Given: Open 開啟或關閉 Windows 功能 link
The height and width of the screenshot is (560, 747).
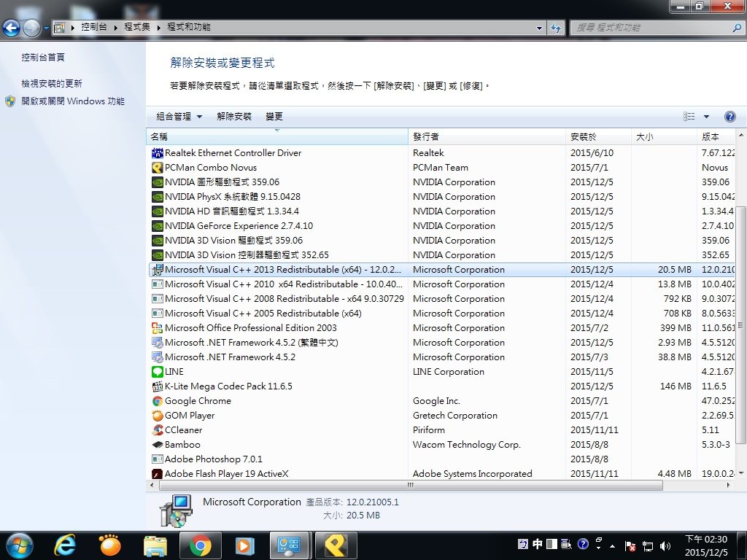Looking at the screenshot, I should pos(73,101).
